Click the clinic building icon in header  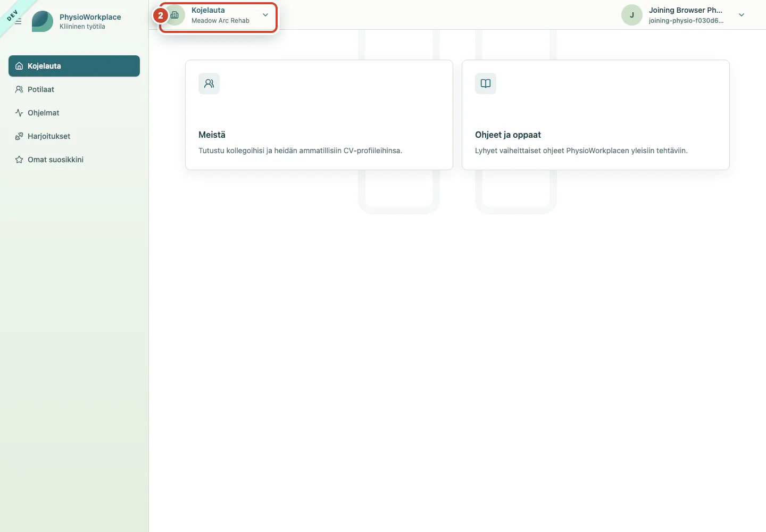coord(175,15)
